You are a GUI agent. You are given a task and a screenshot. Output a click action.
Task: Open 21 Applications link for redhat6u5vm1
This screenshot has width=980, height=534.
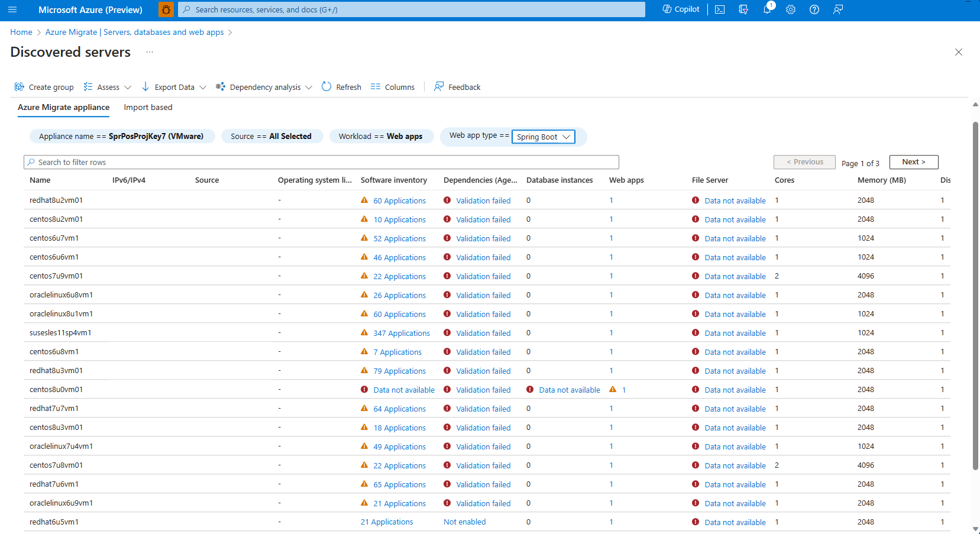click(387, 522)
